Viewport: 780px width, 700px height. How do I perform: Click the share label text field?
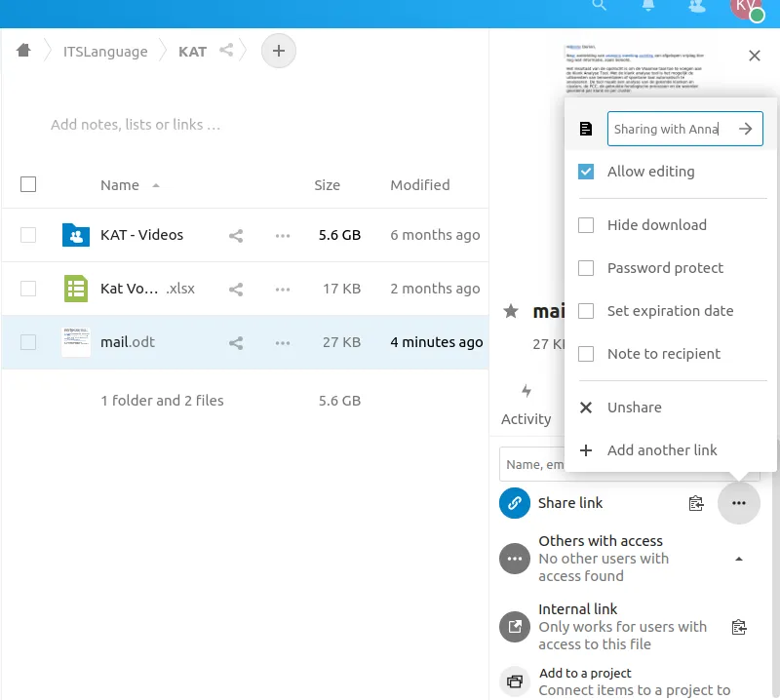point(668,129)
